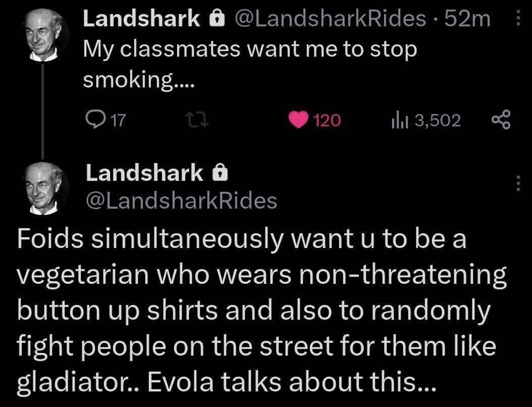This screenshot has width=532, height=407.
Task: Click the 120 likes count
Action: pos(327,121)
